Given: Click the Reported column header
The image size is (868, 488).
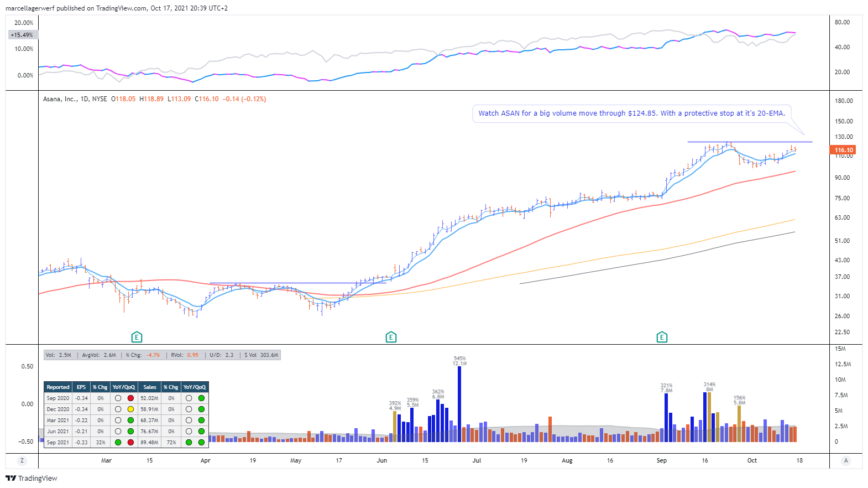Looking at the screenshot, I should (x=58, y=387).
